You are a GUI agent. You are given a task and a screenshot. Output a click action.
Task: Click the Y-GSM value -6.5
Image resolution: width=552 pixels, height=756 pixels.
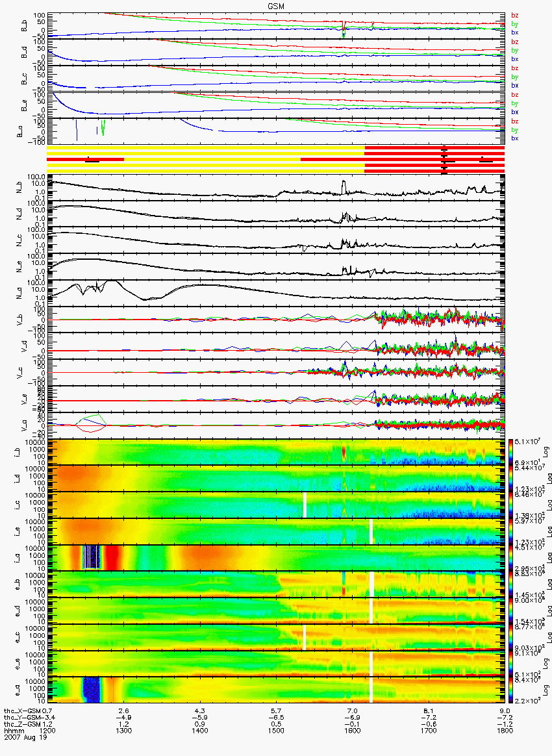click(x=276, y=717)
